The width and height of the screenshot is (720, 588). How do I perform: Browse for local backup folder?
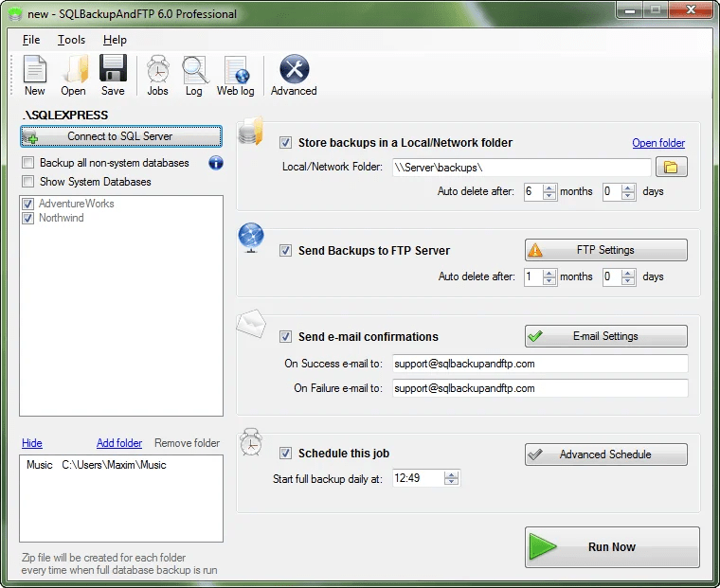pos(671,167)
